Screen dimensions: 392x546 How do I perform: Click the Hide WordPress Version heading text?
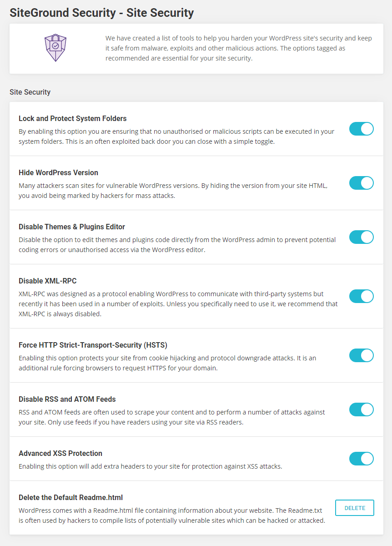click(58, 172)
